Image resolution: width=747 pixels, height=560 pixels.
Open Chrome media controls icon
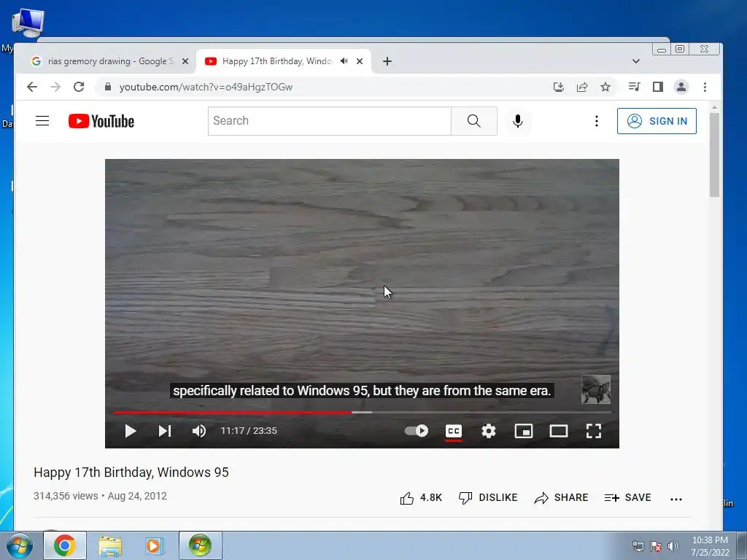click(x=634, y=87)
